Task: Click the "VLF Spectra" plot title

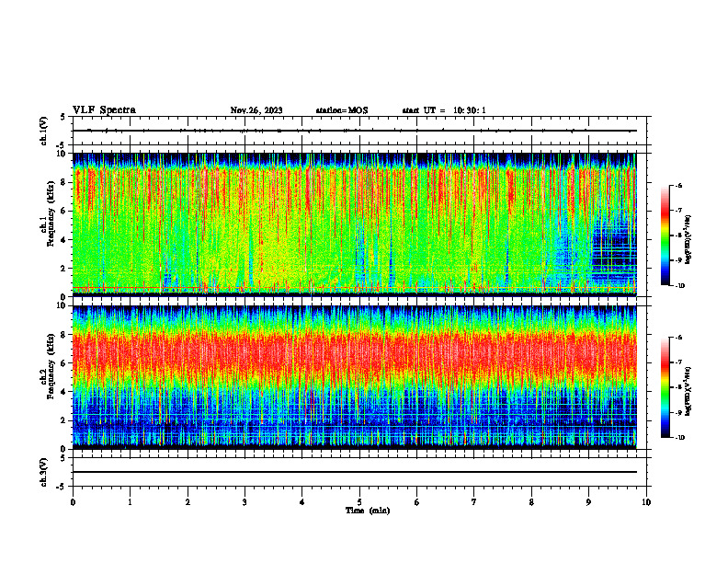Action: pyautogui.click(x=104, y=110)
